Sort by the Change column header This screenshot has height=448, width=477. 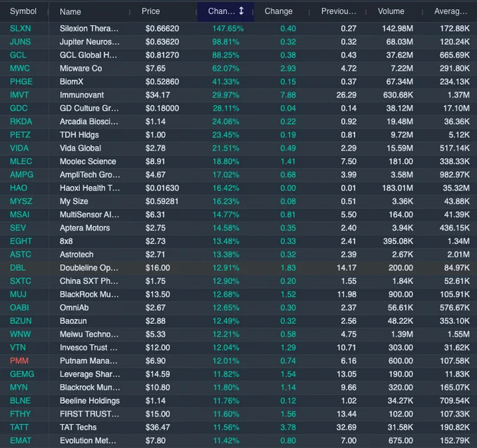coord(278,11)
